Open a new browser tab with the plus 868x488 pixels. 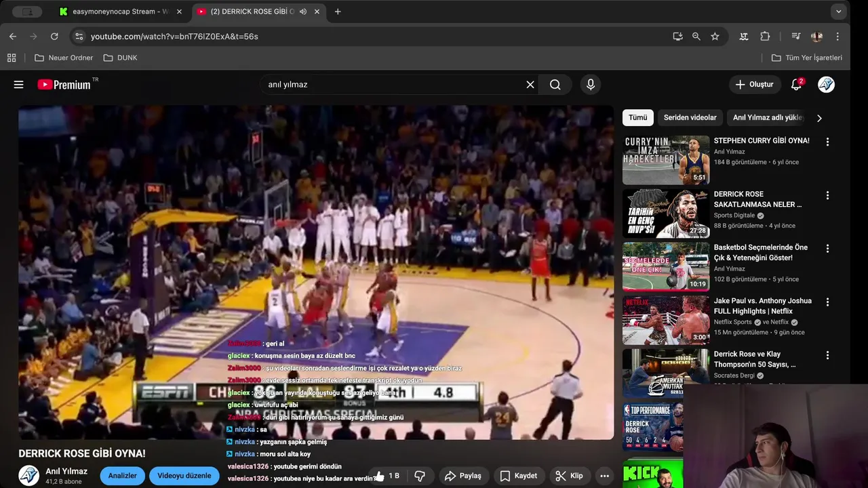(x=338, y=12)
